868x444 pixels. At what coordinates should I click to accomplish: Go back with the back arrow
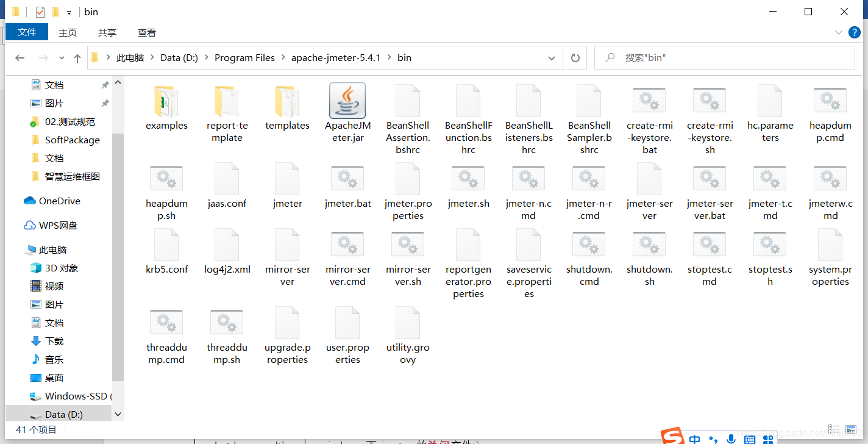click(x=20, y=58)
